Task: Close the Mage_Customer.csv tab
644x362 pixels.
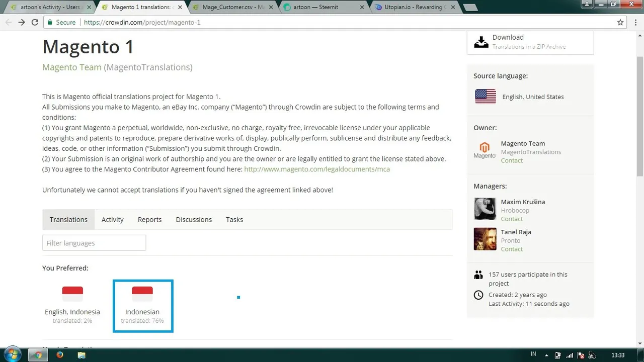Action: pos(272,8)
